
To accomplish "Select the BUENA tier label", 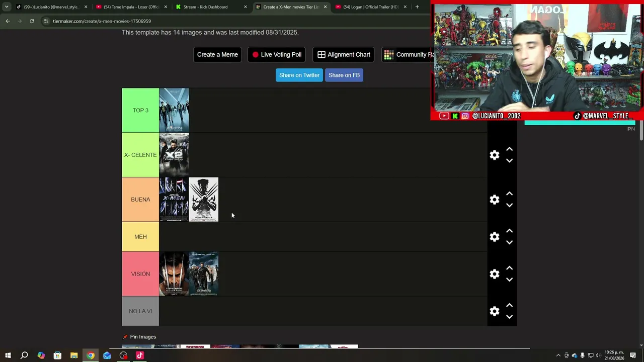I will [x=140, y=200].
